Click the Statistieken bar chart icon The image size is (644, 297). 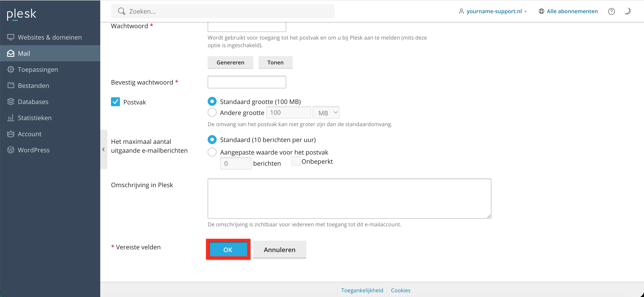tap(11, 118)
